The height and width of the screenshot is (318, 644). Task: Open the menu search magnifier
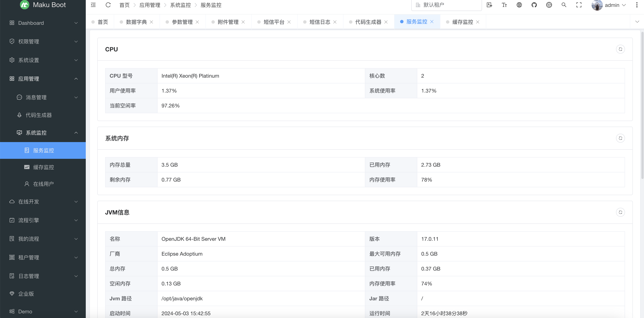tap(564, 5)
